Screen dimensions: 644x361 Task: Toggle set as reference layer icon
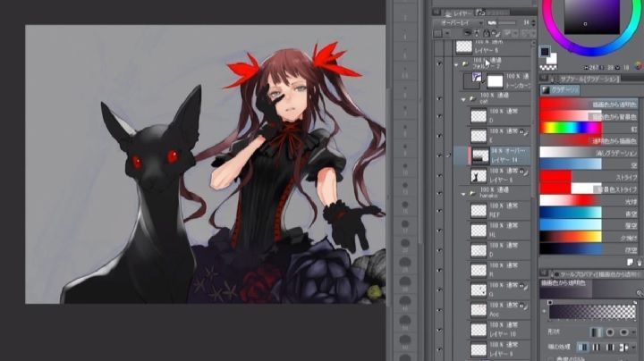pyautogui.click(x=477, y=34)
